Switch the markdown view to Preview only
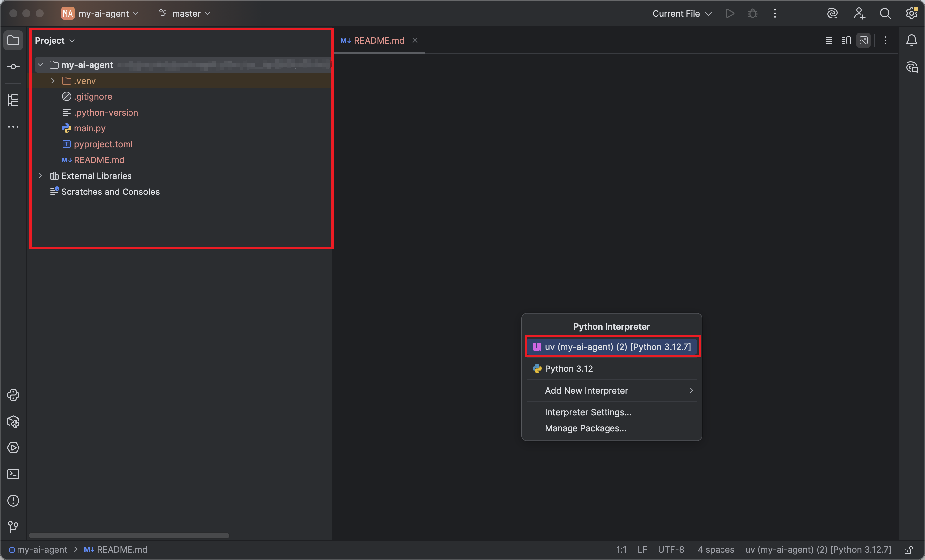 (863, 40)
